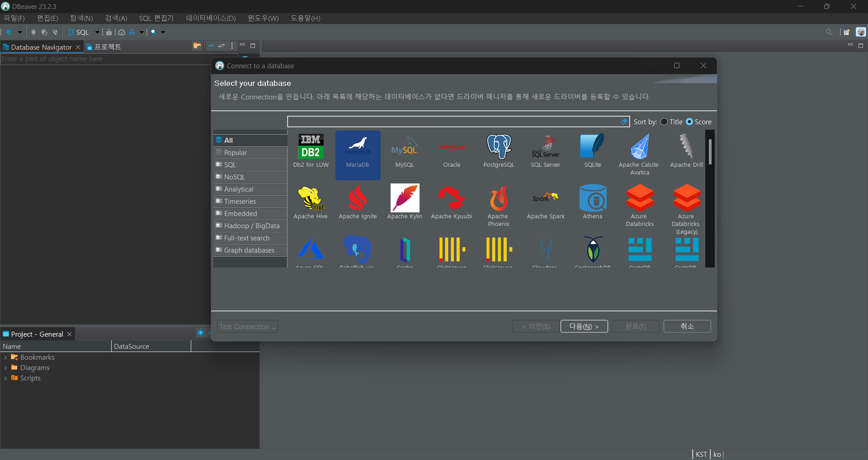The image size is (868, 460).
Task: Open the 데이터베이스(D) menu
Action: [x=211, y=18]
